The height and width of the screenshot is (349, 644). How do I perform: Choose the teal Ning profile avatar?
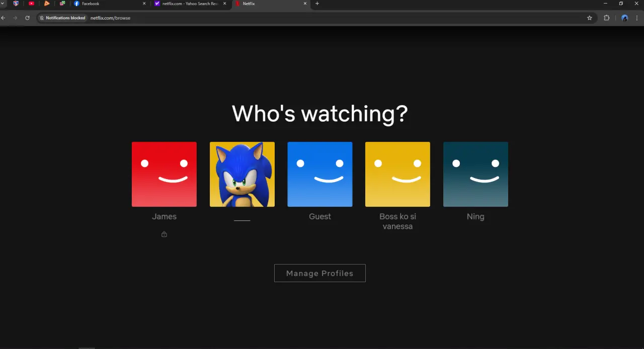pyautogui.click(x=475, y=174)
